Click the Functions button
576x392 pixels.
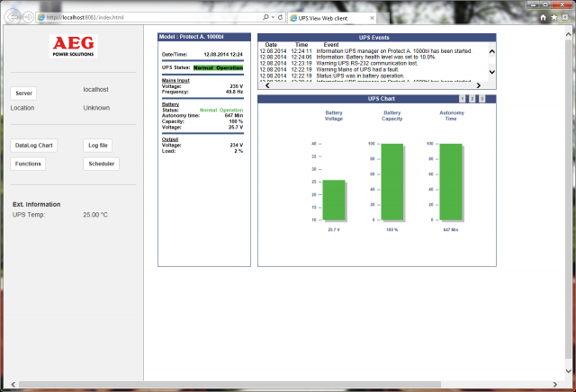tap(28, 164)
